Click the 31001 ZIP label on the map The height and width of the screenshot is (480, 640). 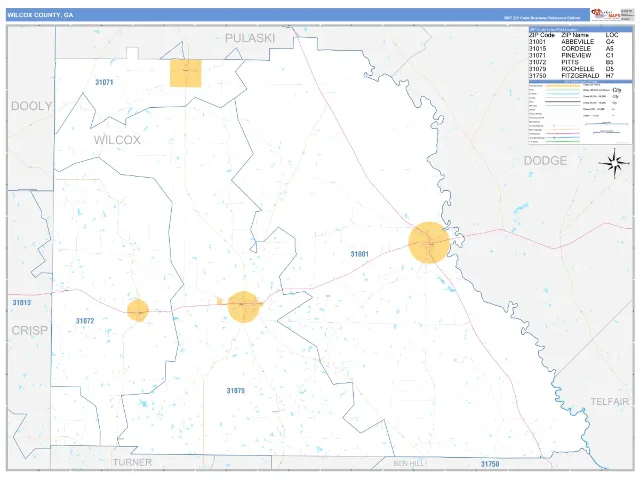point(360,254)
